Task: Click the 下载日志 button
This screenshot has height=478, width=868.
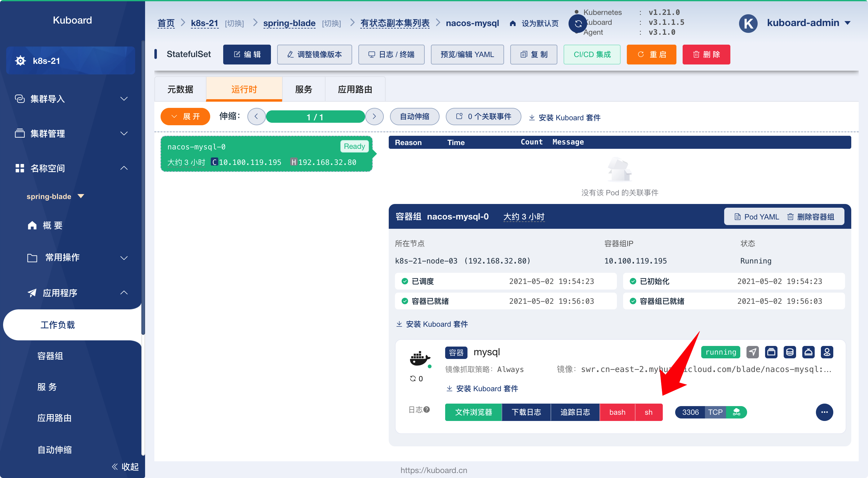Action: [x=526, y=412]
